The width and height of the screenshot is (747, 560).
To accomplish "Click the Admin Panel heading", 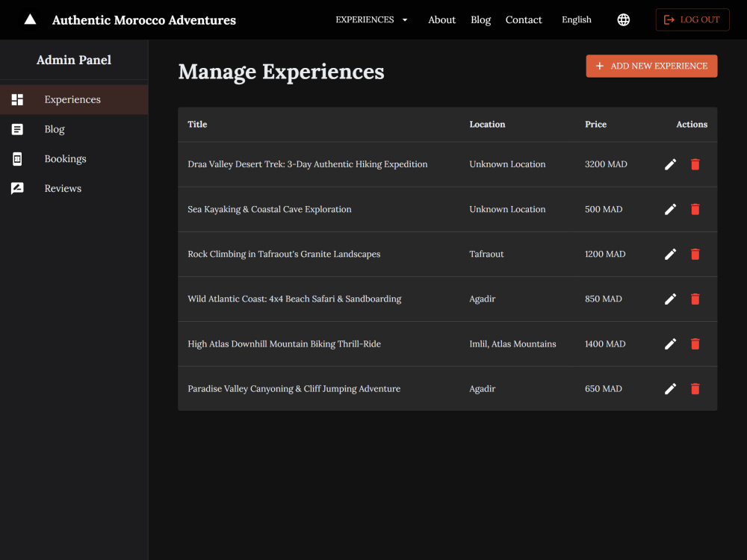I will 74,60.
